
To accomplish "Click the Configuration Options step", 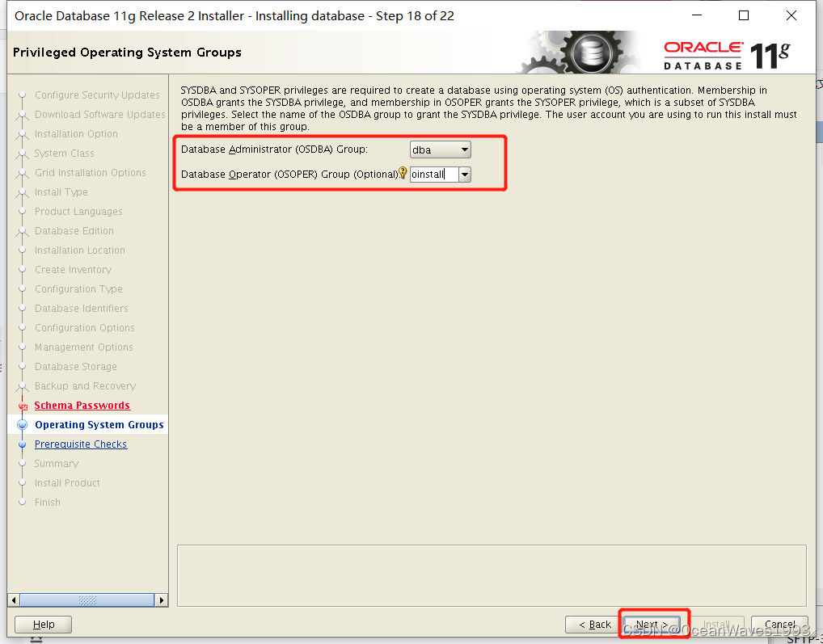I will click(x=85, y=328).
